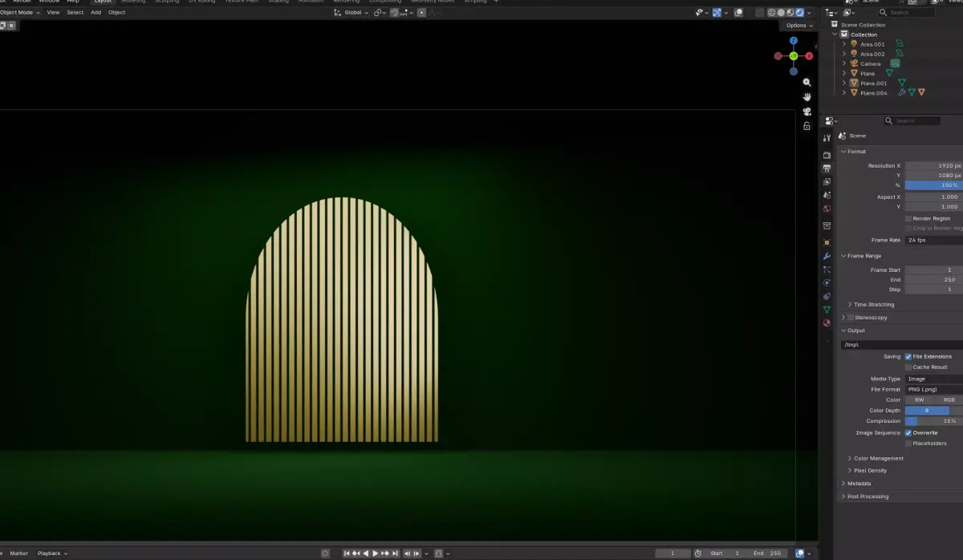
Task: Select the Camera item in outliner
Action: click(x=871, y=63)
